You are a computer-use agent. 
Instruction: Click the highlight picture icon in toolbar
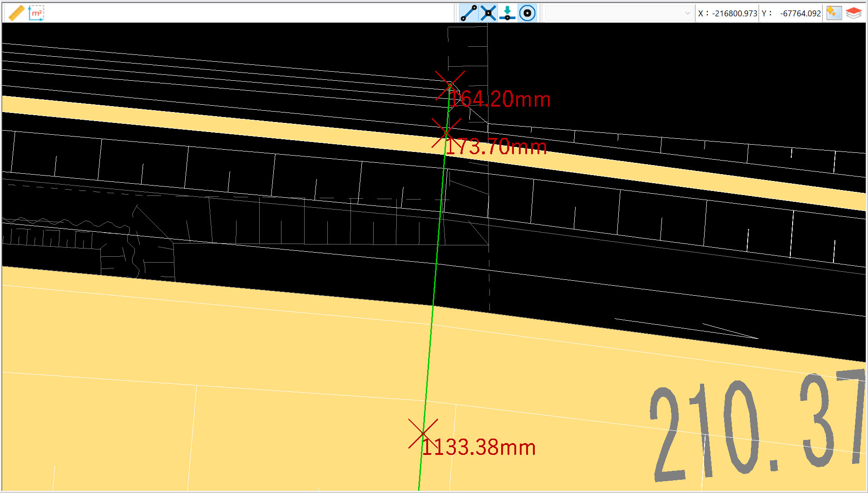click(x=833, y=13)
